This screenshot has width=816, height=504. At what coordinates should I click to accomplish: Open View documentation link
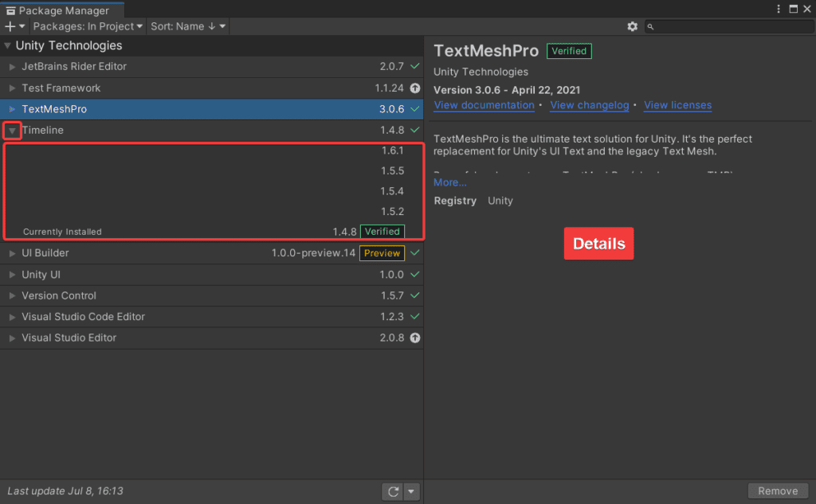tap(484, 105)
